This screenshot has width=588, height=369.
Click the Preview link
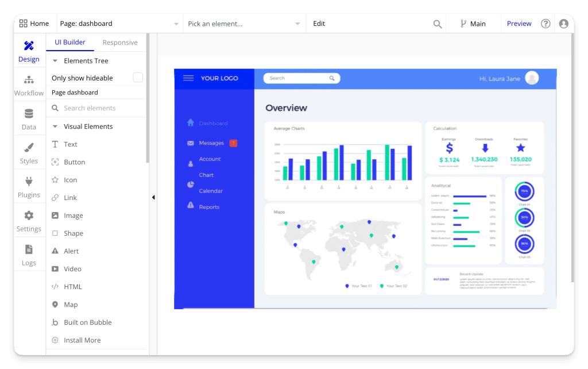coord(519,24)
